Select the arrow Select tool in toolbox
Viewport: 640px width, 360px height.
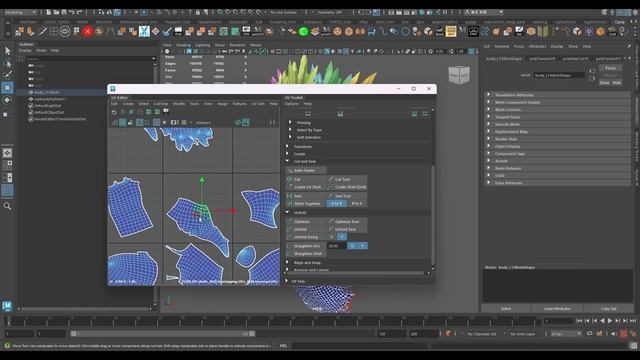click(7, 51)
